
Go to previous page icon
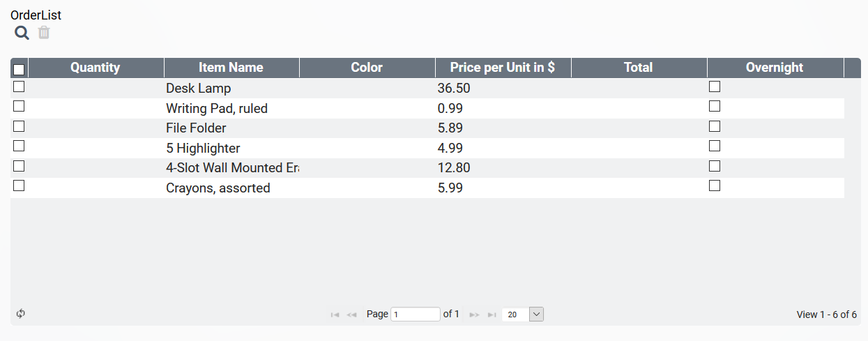[352, 315]
